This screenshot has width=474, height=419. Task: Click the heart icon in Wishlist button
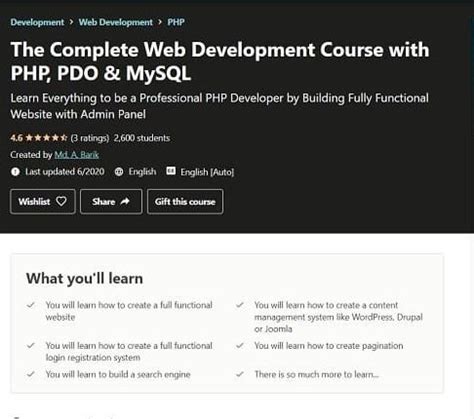[x=61, y=201]
